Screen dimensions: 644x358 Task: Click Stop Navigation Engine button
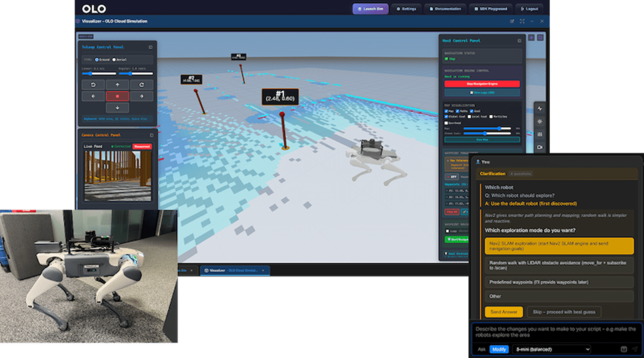pyautogui.click(x=482, y=84)
